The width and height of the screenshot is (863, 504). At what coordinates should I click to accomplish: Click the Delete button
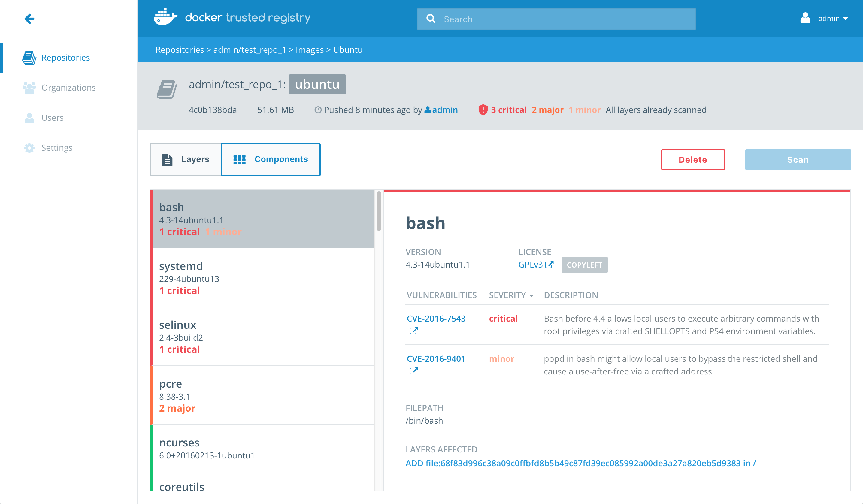(692, 160)
